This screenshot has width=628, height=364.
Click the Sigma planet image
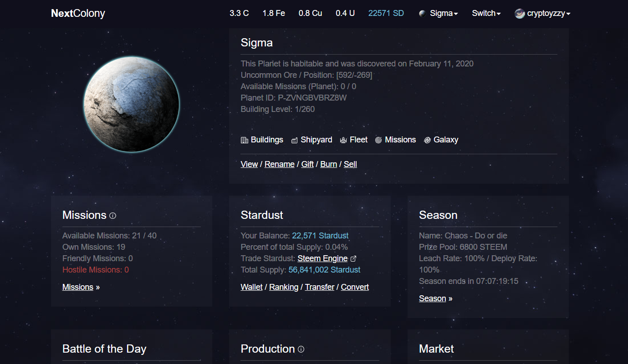pos(132,104)
